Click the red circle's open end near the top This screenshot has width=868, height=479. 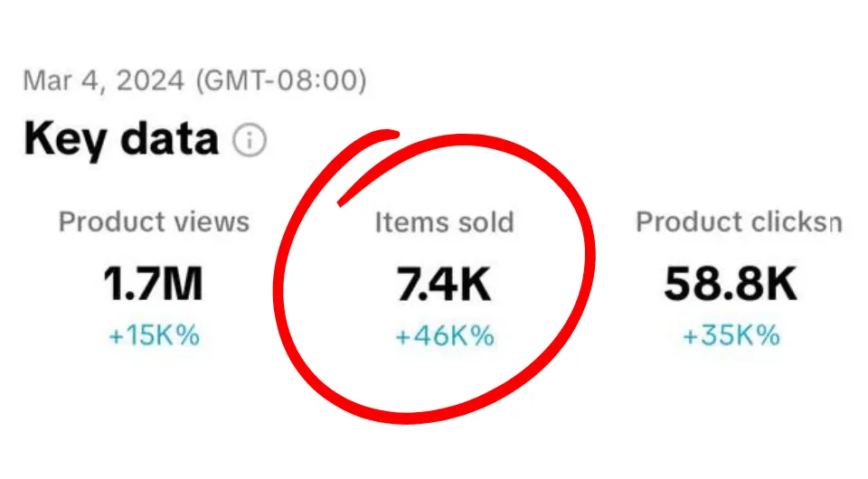click(391, 137)
